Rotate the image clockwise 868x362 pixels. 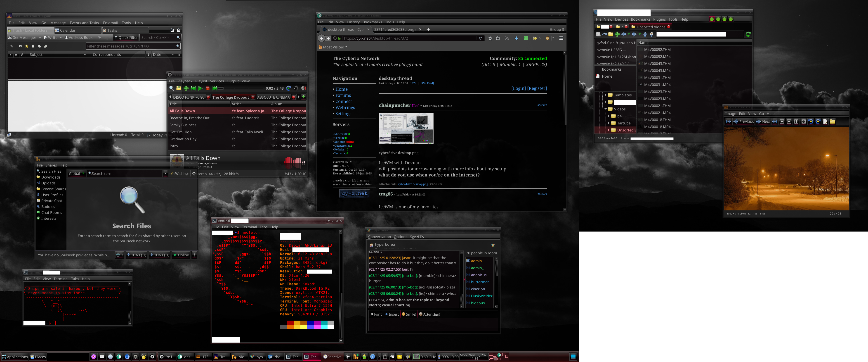pos(818,121)
